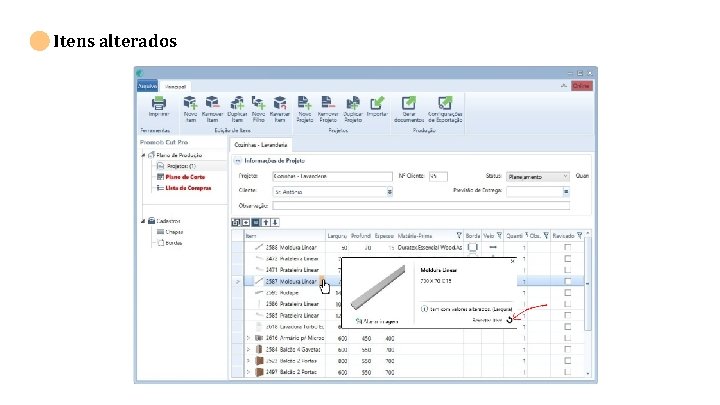The height and width of the screenshot is (405, 720).
Task: Tick Revisado for 2616 Armário p/ Micro
Action: (568, 338)
